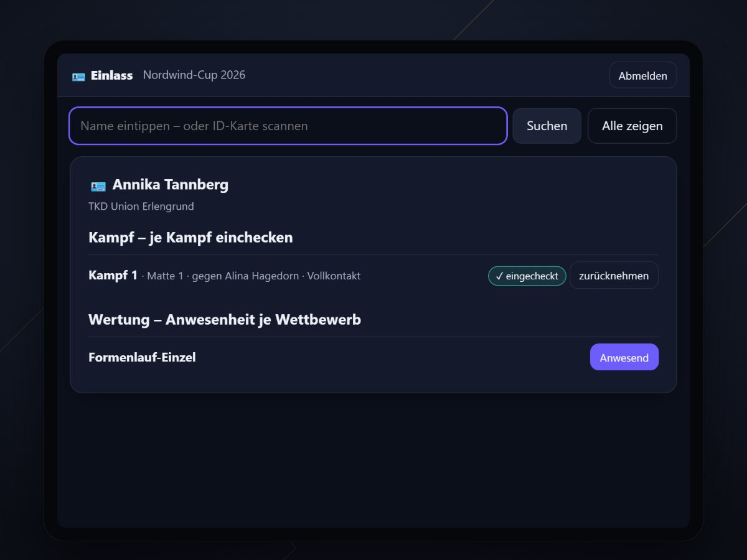
Task: Focus the name or ID-card search field
Action: tap(288, 126)
